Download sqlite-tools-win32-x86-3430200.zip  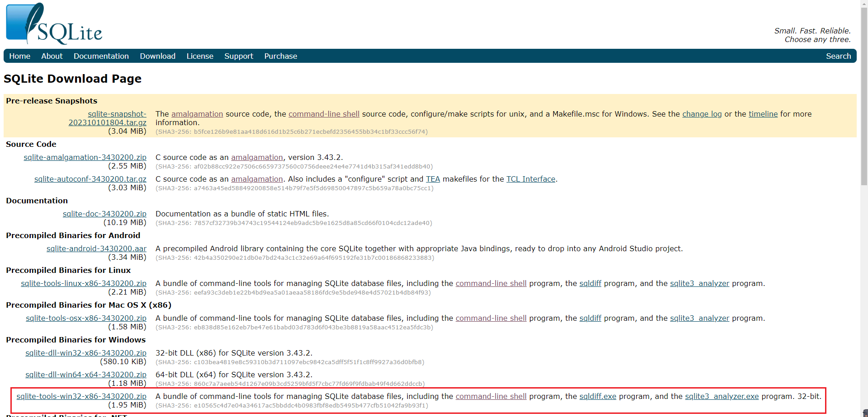(81, 396)
